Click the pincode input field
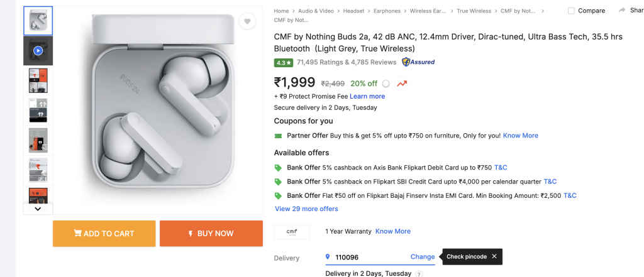644x277 pixels. (368, 257)
